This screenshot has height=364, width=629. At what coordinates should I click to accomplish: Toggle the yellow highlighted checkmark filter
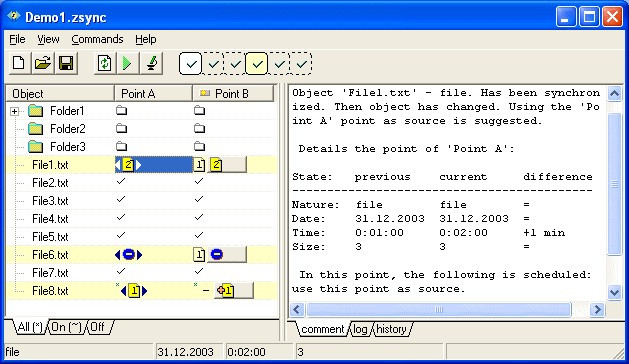257,63
